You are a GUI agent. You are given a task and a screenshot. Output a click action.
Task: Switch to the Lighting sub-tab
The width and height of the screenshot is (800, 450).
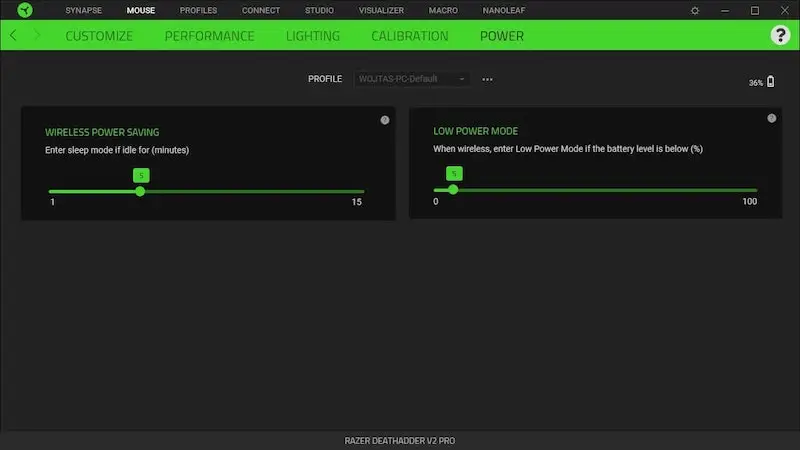(313, 36)
